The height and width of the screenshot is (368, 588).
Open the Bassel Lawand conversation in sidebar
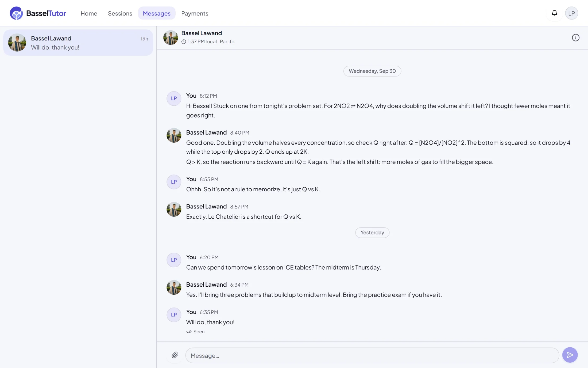[x=78, y=43]
